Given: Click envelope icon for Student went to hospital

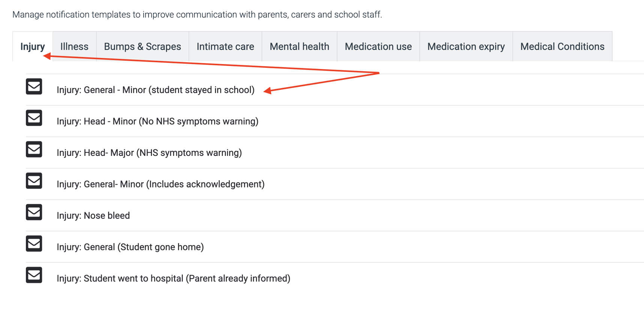Looking at the screenshot, I should (34, 276).
